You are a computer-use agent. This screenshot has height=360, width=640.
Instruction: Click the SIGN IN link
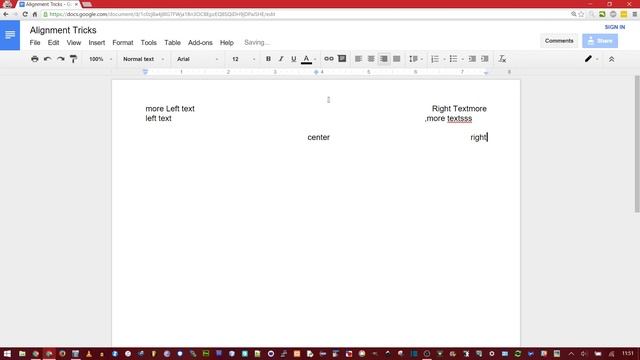615,27
